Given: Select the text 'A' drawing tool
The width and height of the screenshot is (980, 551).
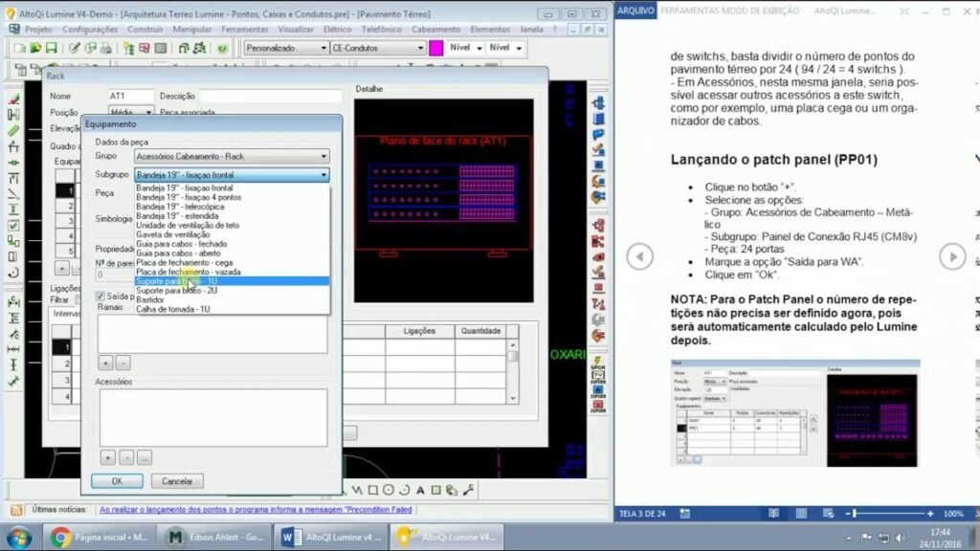Looking at the screenshot, I should click(421, 491).
